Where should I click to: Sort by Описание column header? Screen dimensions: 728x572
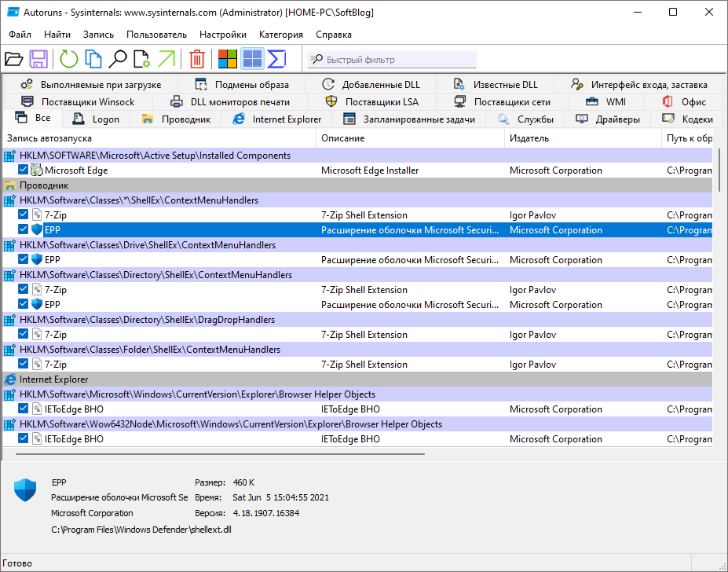(411, 138)
